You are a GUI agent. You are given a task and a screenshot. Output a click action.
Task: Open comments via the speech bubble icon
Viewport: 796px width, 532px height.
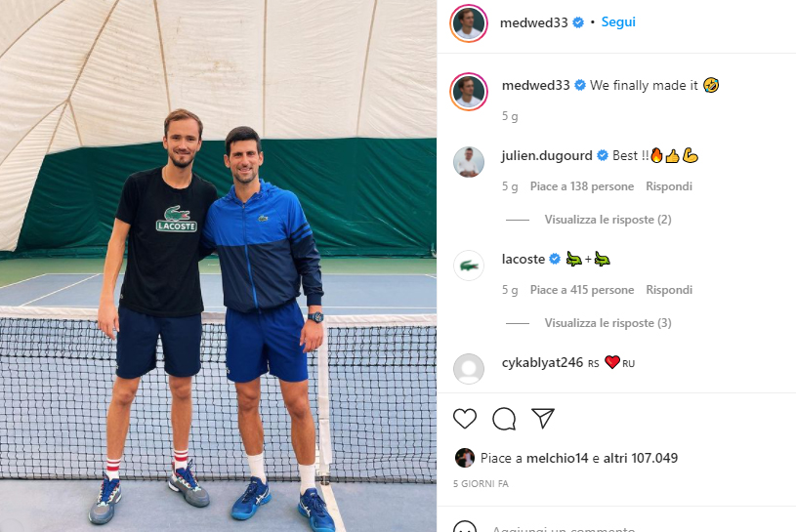click(x=504, y=419)
